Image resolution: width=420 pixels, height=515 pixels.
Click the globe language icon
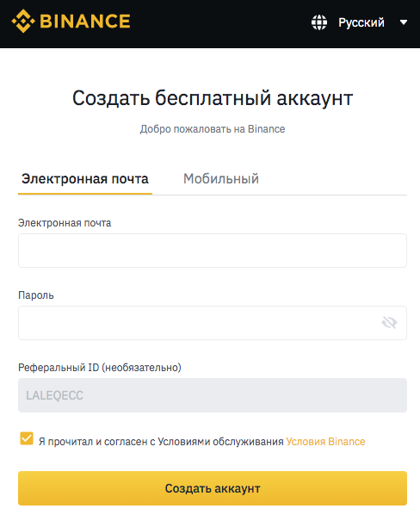pos(319,22)
